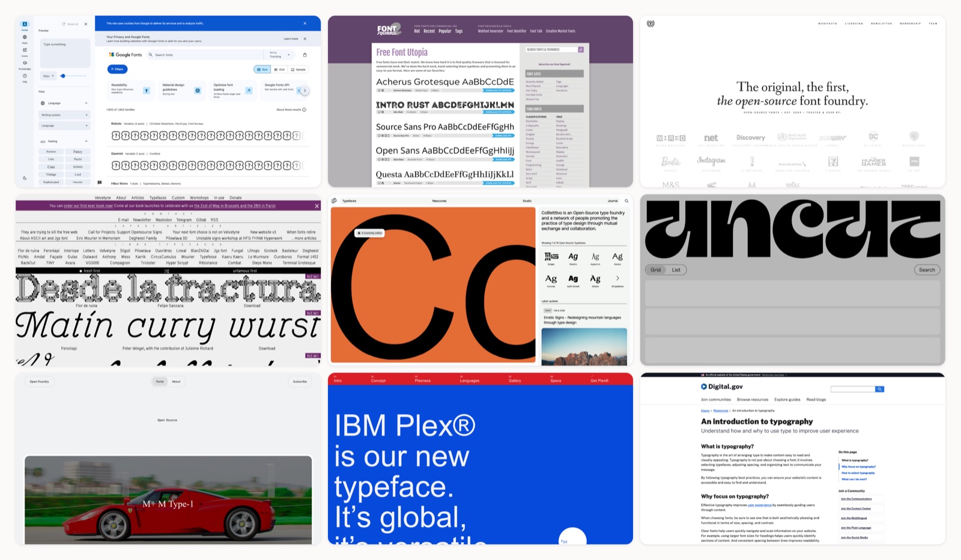
Task: Open Hot tab on Font Squirrel
Action: 417,31
